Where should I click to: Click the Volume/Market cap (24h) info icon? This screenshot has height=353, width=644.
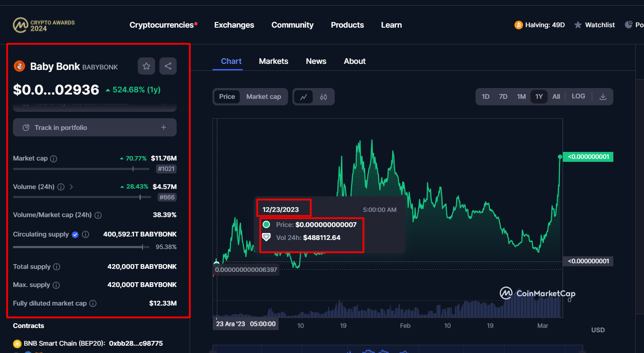coord(98,215)
